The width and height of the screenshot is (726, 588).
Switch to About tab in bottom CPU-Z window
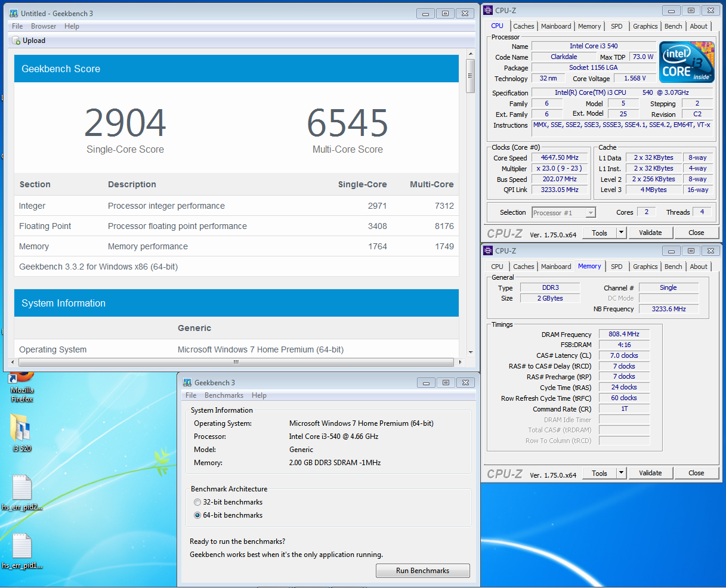[699, 267]
